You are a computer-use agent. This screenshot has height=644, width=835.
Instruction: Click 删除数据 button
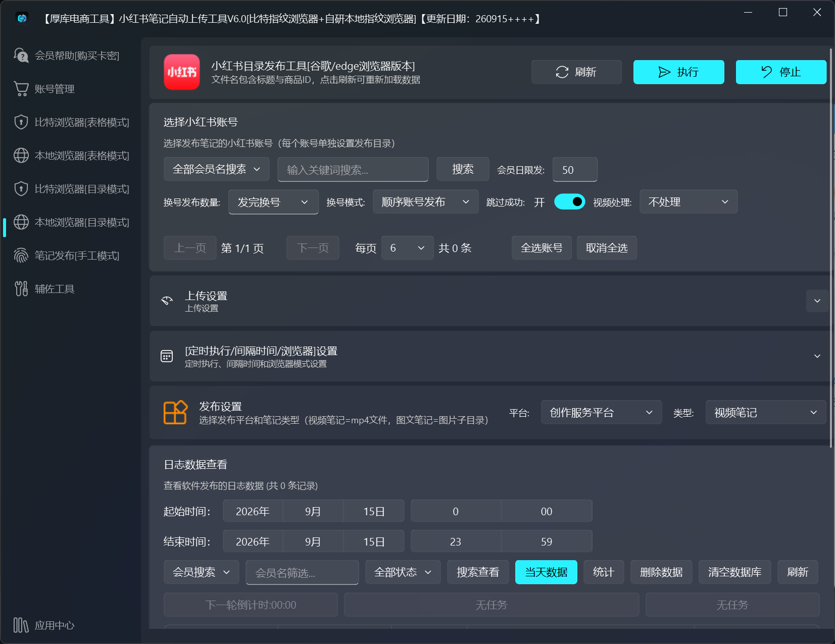click(x=661, y=572)
